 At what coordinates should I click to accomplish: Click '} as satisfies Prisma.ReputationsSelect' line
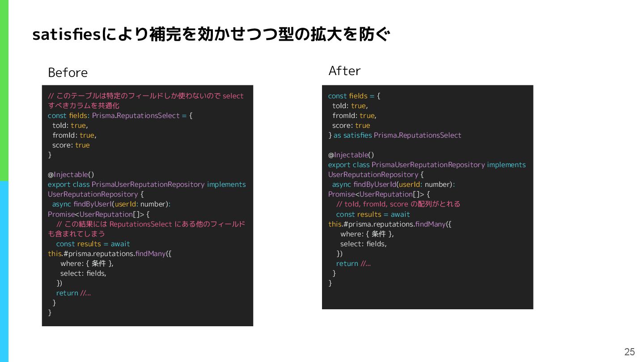tap(395, 135)
